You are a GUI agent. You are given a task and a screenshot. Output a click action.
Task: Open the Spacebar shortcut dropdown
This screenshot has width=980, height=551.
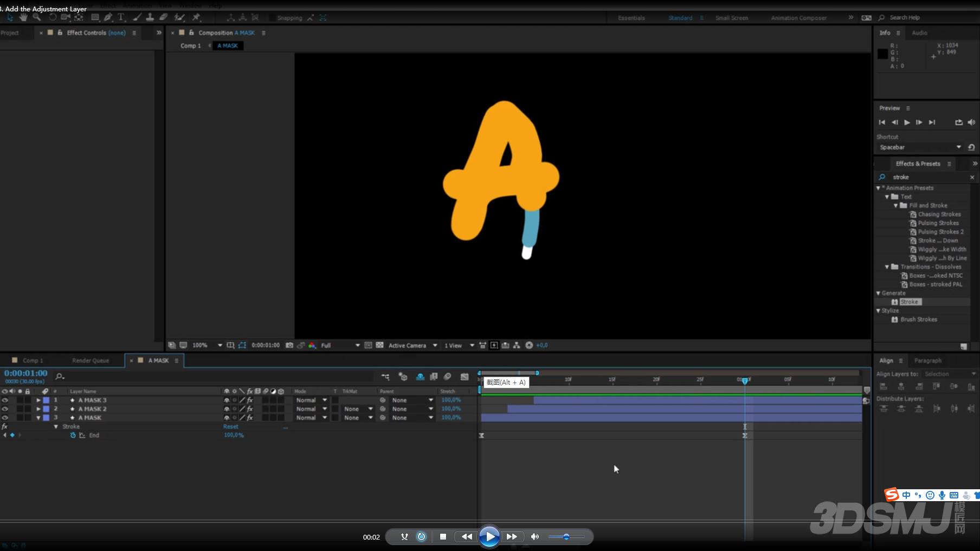pos(920,147)
